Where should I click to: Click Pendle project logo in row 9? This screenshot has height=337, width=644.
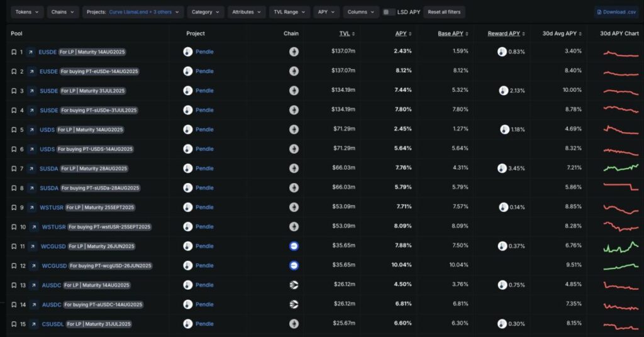click(x=187, y=207)
